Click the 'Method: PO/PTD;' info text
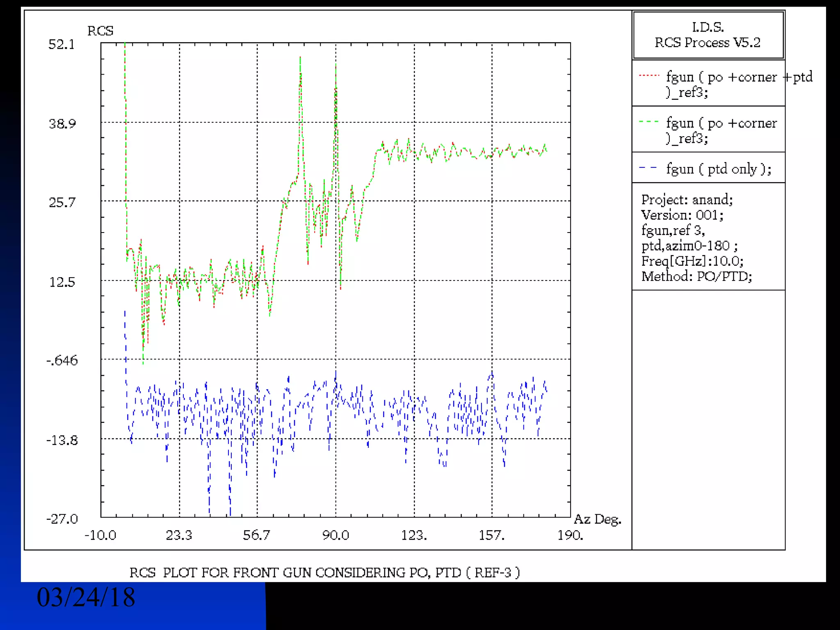Screen dimensions: 840x630 coord(696,276)
